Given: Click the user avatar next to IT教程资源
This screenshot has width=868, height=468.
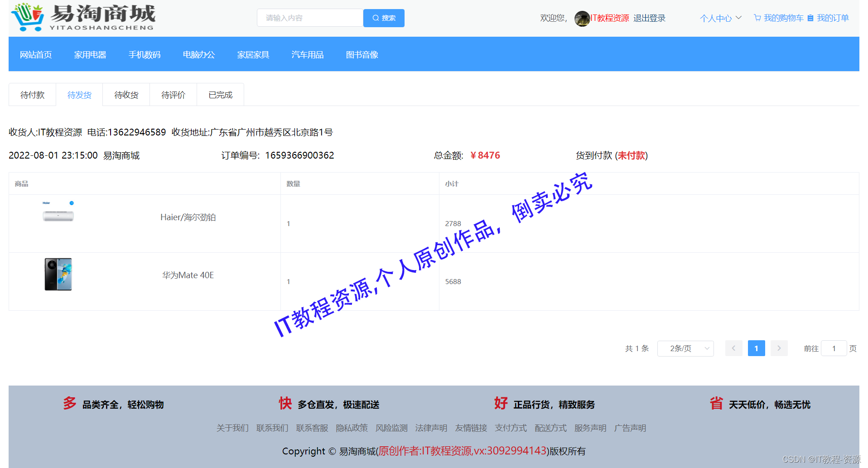Looking at the screenshot, I should tap(582, 19).
